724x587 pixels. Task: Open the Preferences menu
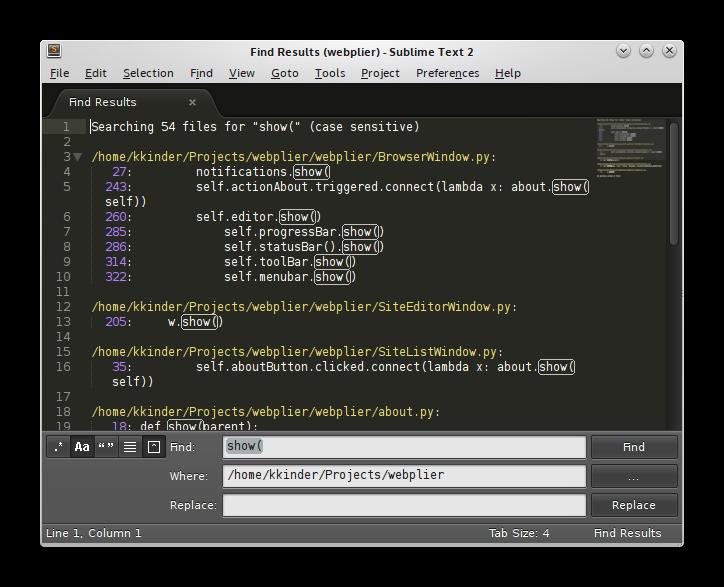(x=447, y=73)
